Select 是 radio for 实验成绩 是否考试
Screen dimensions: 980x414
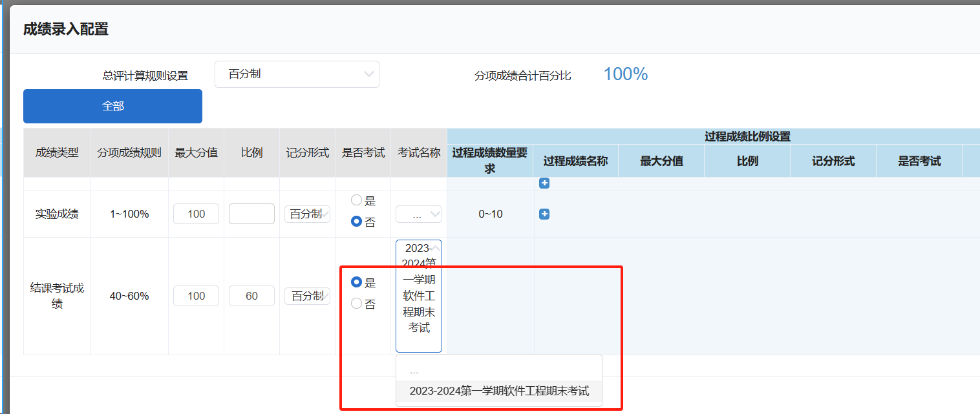tap(357, 201)
